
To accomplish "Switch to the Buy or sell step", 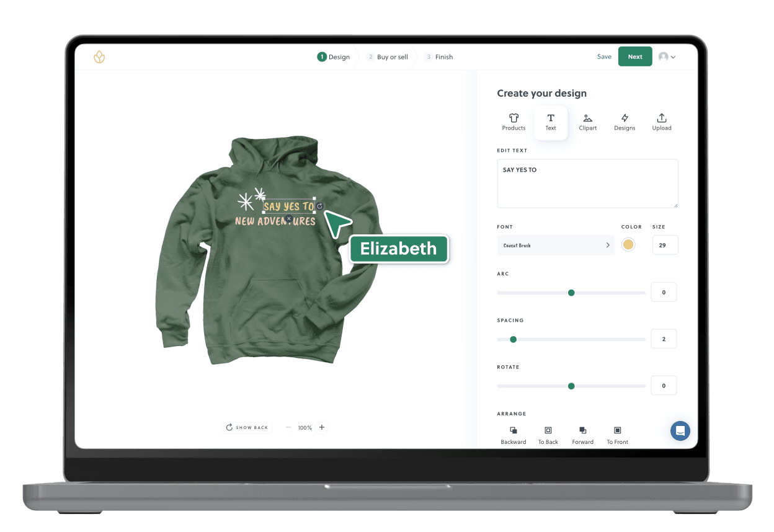I will [x=387, y=56].
